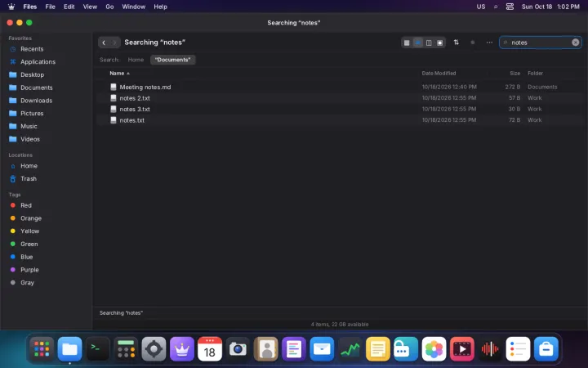
Task: Open the sort order options
Action: click(x=456, y=43)
